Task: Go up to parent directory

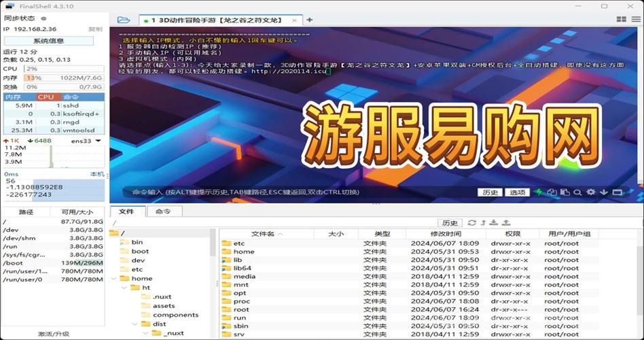Action: (484, 222)
